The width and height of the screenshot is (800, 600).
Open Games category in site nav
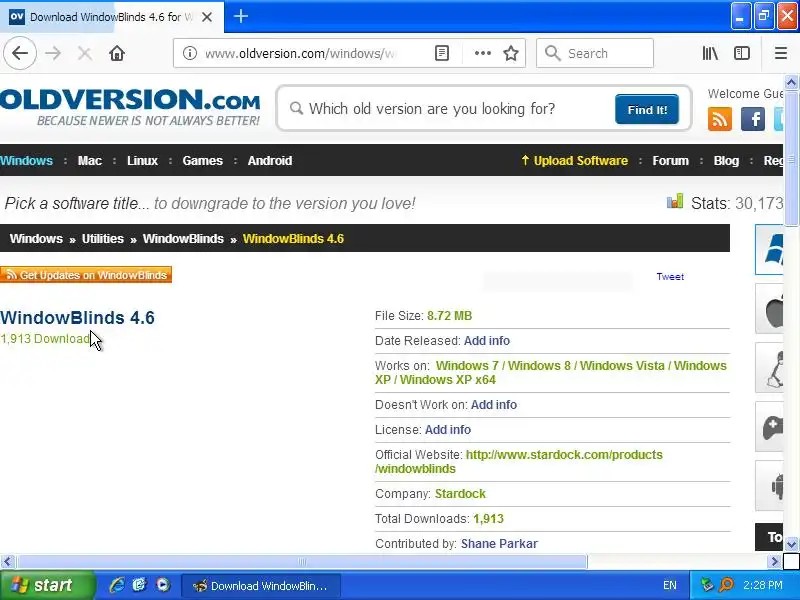(x=203, y=160)
